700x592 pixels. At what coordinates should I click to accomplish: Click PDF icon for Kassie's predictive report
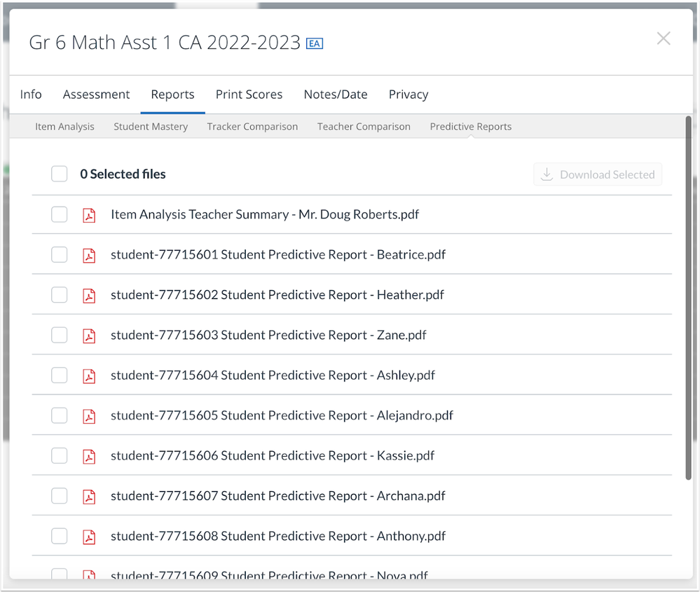point(89,456)
